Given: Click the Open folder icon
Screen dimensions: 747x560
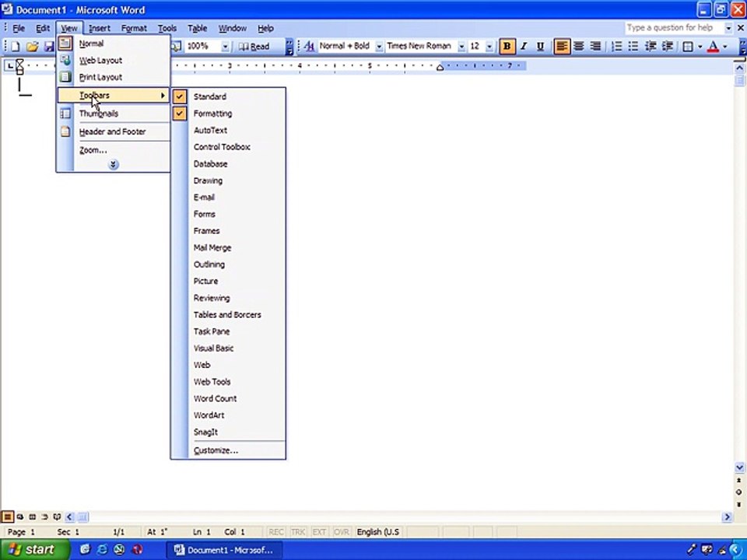Looking at the screenshot, I should click(x=33, y=46).
